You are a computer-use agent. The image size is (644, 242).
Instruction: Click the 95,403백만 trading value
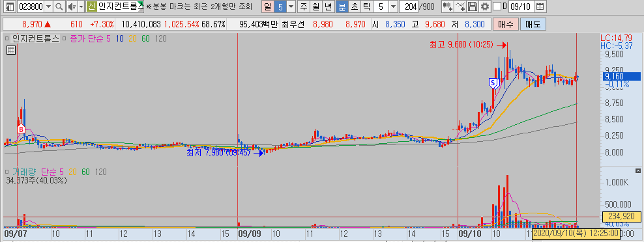click(259, 24)
